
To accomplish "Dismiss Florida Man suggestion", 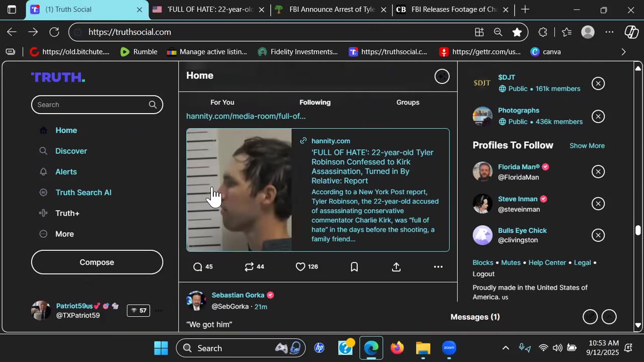I will (598, 172).
